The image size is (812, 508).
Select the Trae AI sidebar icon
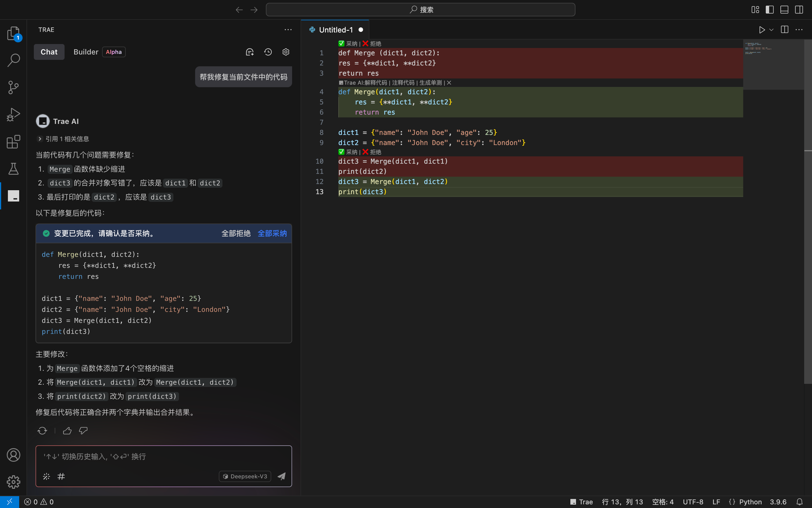[x=14, y=196]
